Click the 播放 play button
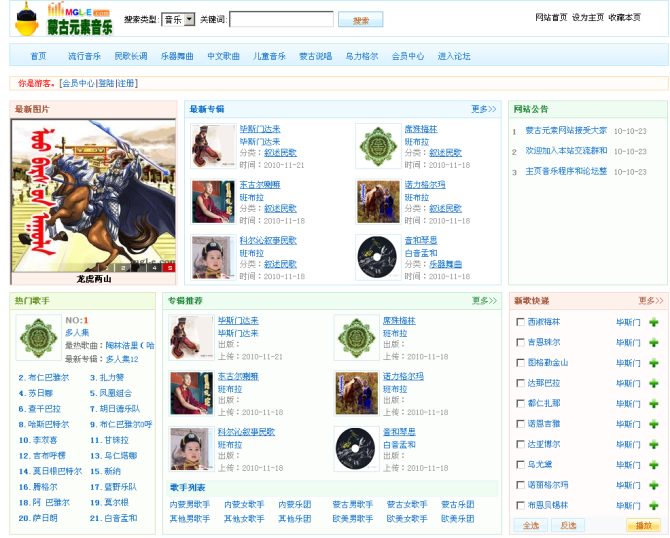The width and height of the screenshot is (670, 538). click(x=643, y=525)
